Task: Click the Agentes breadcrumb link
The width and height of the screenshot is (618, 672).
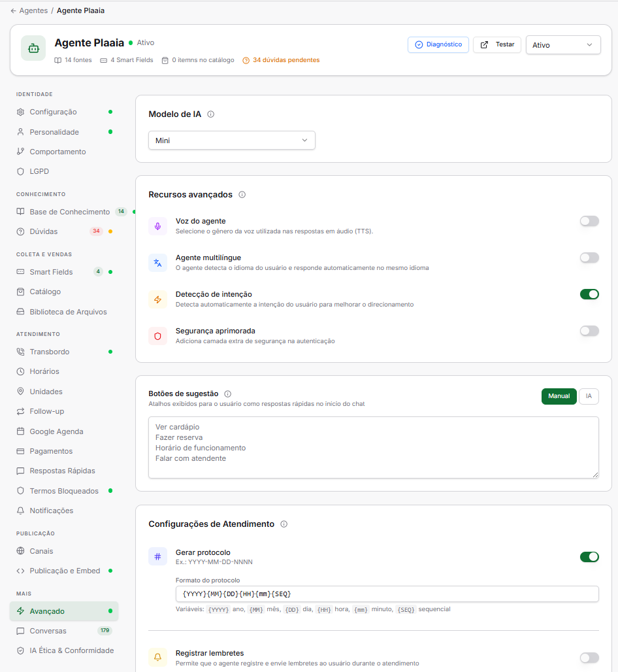Action: pos(33,10)
